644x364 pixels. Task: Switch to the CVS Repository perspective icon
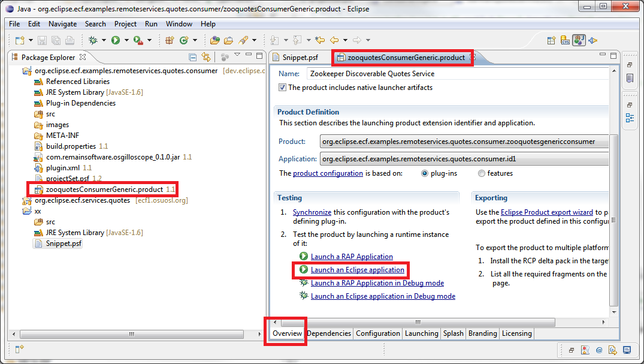[x=565, y=40]
